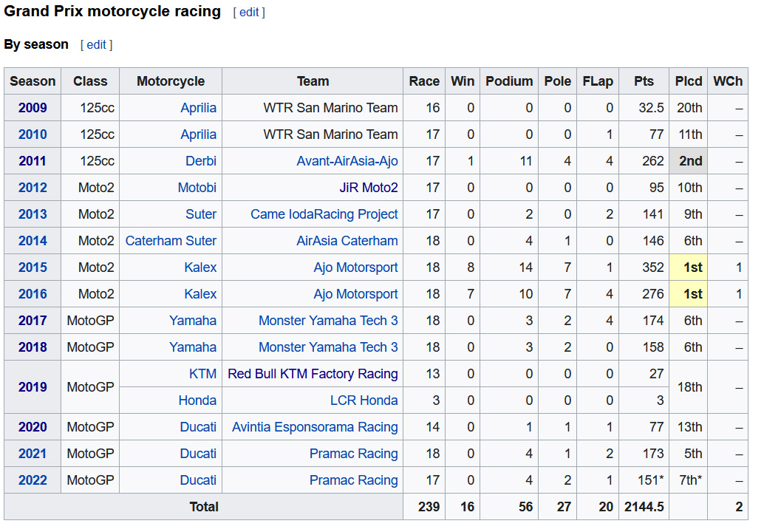
Task: Click Ducati link in the 2020 row
Action: (198, 427)
